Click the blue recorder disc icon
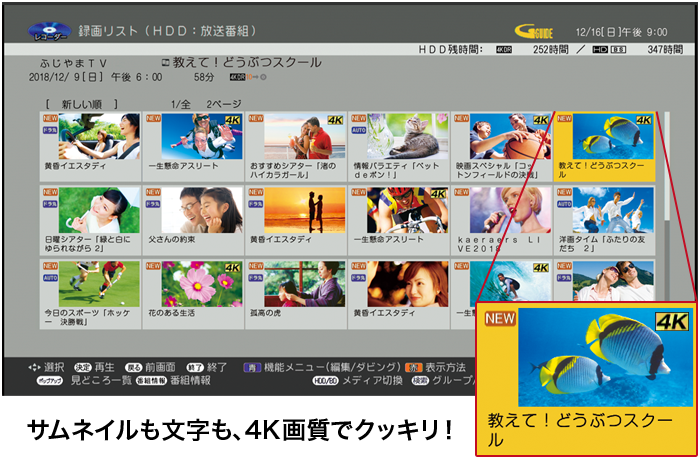Screen dimensions: 700x460 (49, 31)
